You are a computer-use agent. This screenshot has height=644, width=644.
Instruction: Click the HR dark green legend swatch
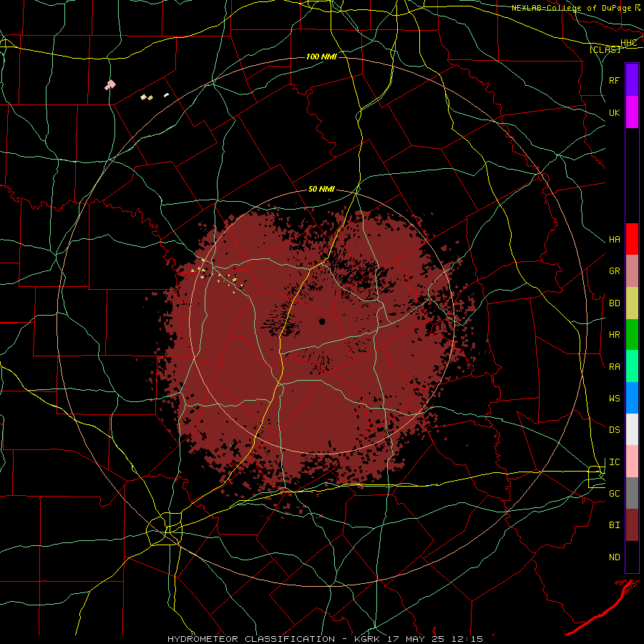tap(632, 334)
